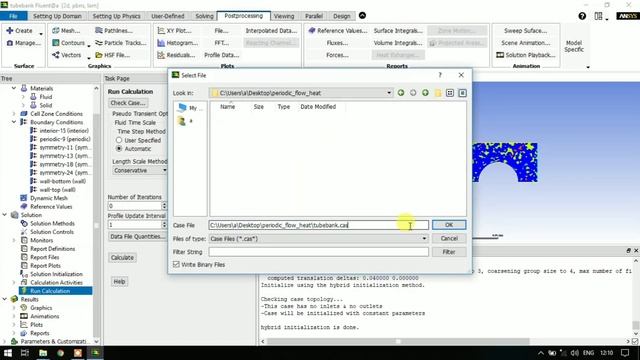The height and width of the screenshot is (360, 640).
Task: Click the Filter String input field
Action: 318,252
